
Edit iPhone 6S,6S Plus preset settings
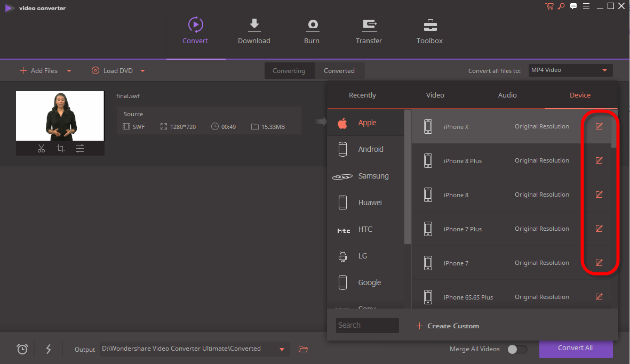599,297
